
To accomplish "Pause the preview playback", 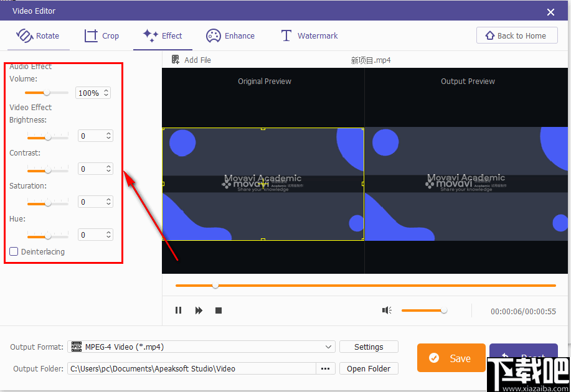I will (178, 310).
